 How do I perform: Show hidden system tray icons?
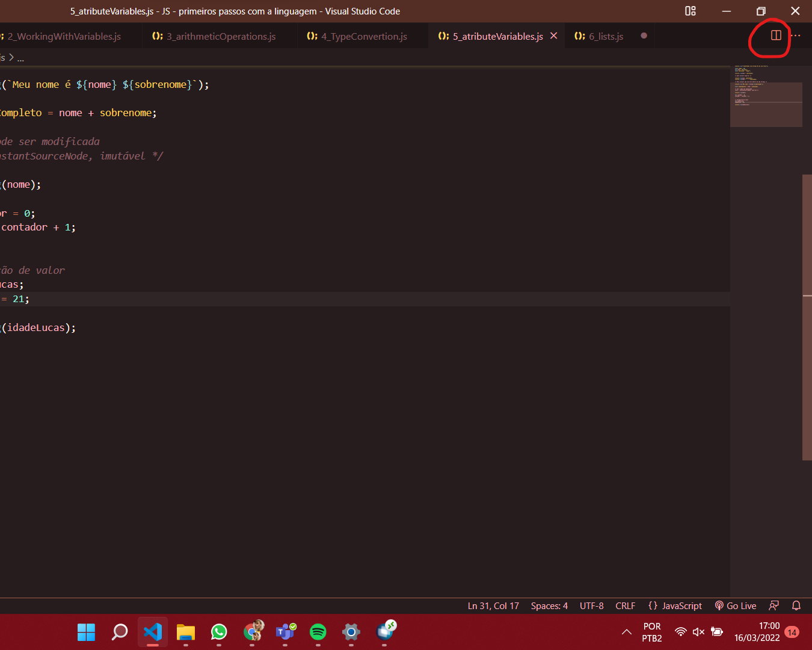click(x=627, y=632)
